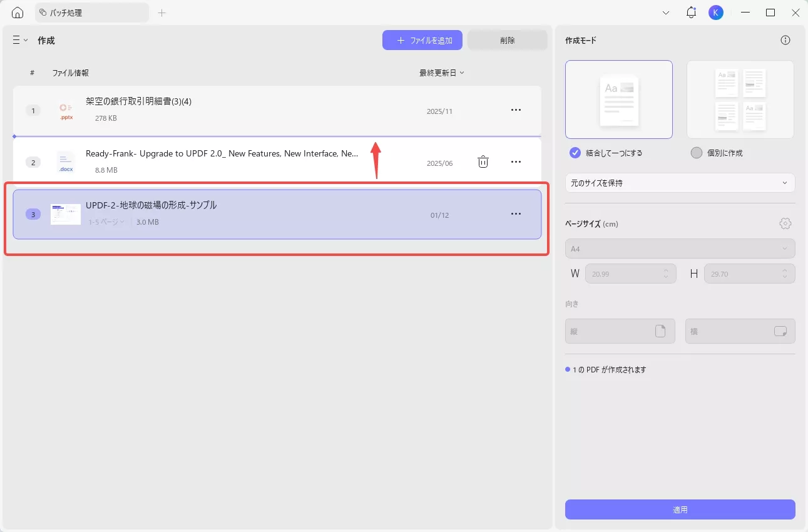Adjust the width W stepper arrows
Viewport: 808px width, 532px height.
coord(666,274)
